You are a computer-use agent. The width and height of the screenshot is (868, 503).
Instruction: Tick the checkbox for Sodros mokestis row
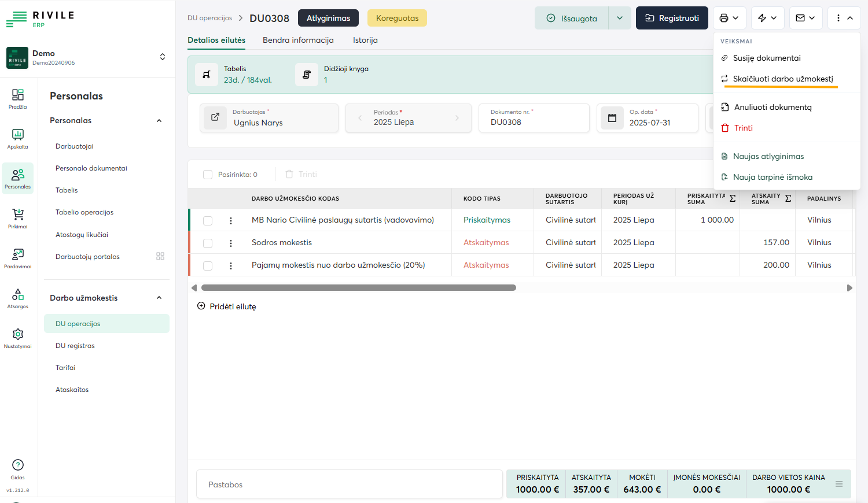(208, 243)
